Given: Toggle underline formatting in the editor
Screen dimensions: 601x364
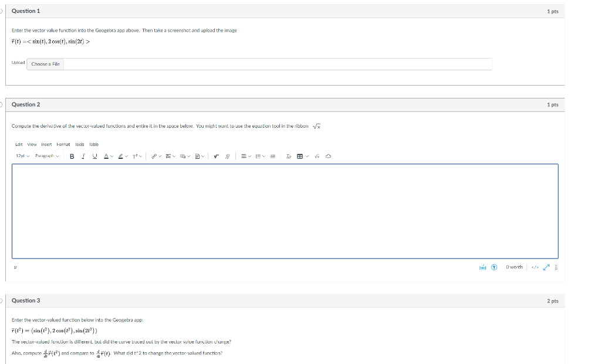Looking at the screenshot, I should pyautogui.click(x=94, y=156).
